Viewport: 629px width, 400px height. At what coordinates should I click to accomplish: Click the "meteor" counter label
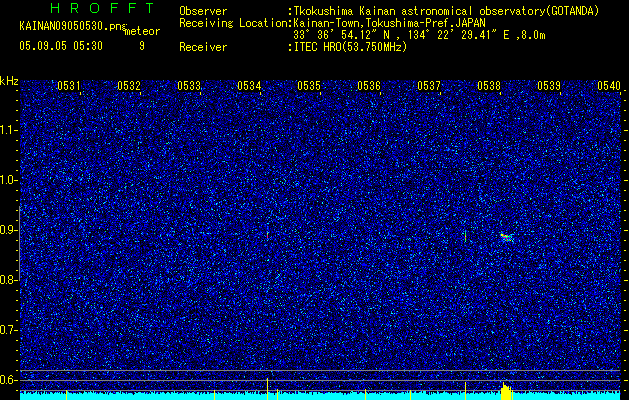click(142, 31)
